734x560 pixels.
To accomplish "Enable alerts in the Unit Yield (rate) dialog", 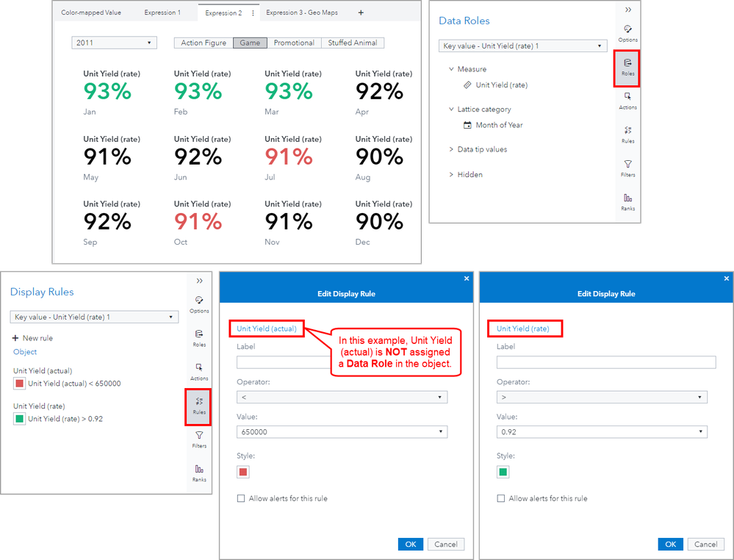I will [x=501, y=498].
